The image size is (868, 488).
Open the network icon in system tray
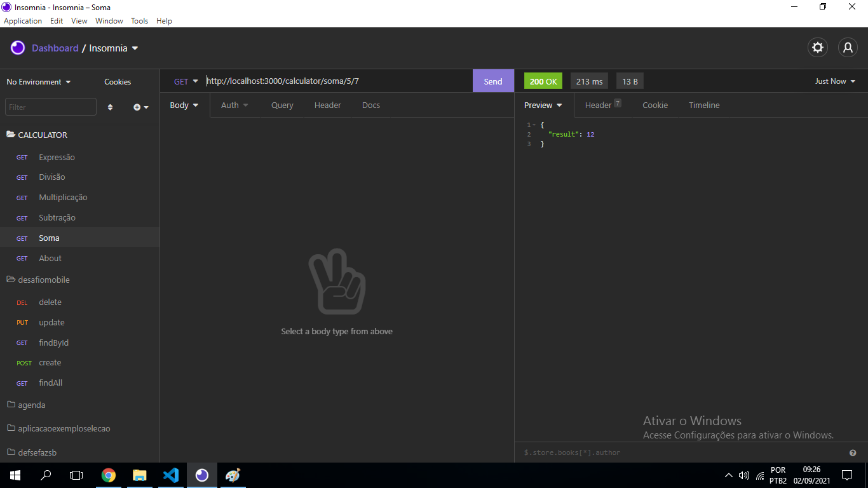point(760,475)
